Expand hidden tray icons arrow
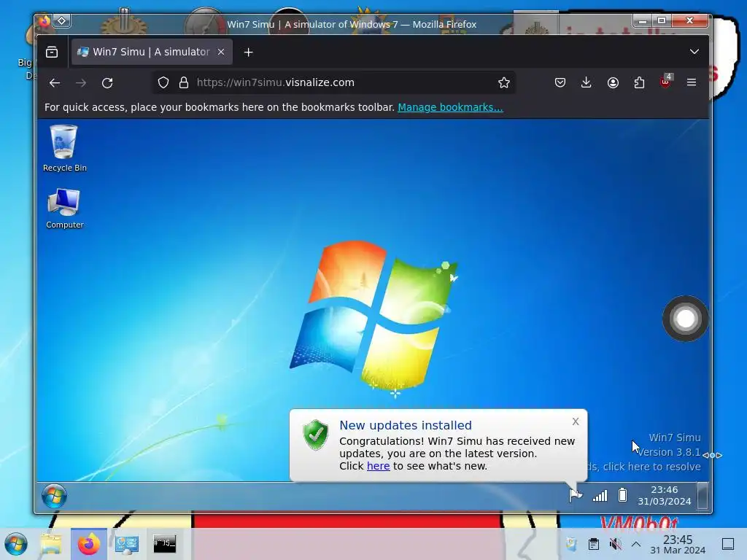 (x=636, y=544)
